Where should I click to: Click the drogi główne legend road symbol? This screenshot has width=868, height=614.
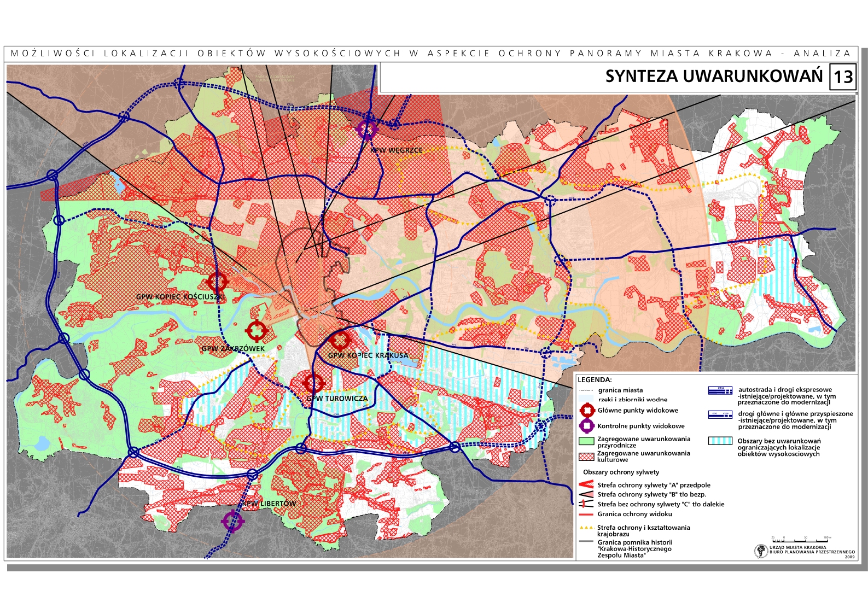click(x=720, y=414)
